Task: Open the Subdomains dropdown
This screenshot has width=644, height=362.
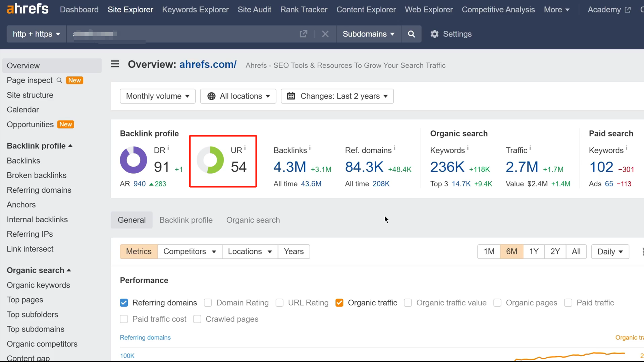Action: [368, 34]
